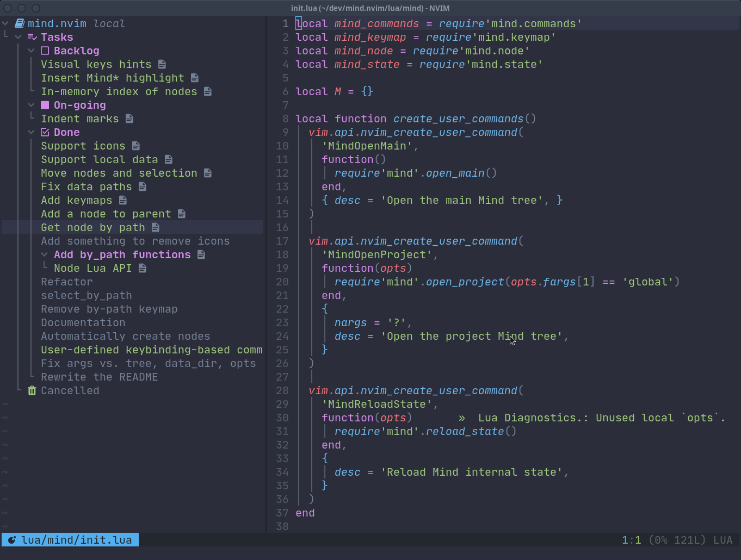
Task: Click the mind.nvim book icon
Action: [x=20, y=23]
